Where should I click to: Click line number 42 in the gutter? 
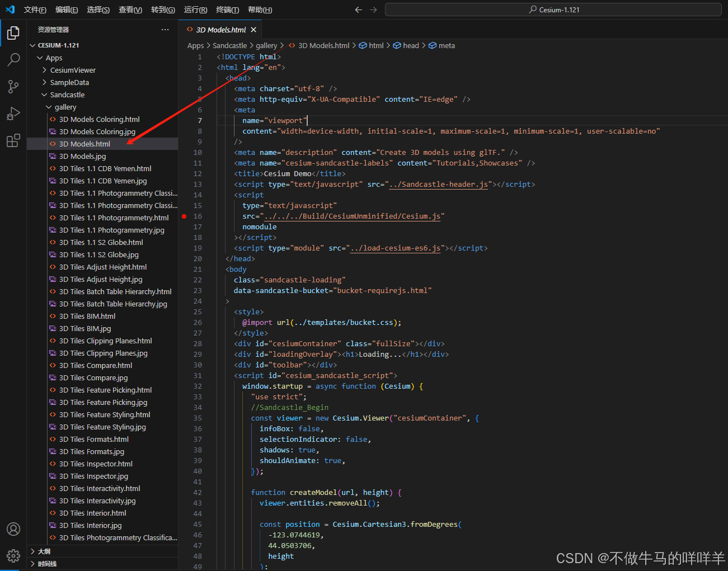coord(197,493)
